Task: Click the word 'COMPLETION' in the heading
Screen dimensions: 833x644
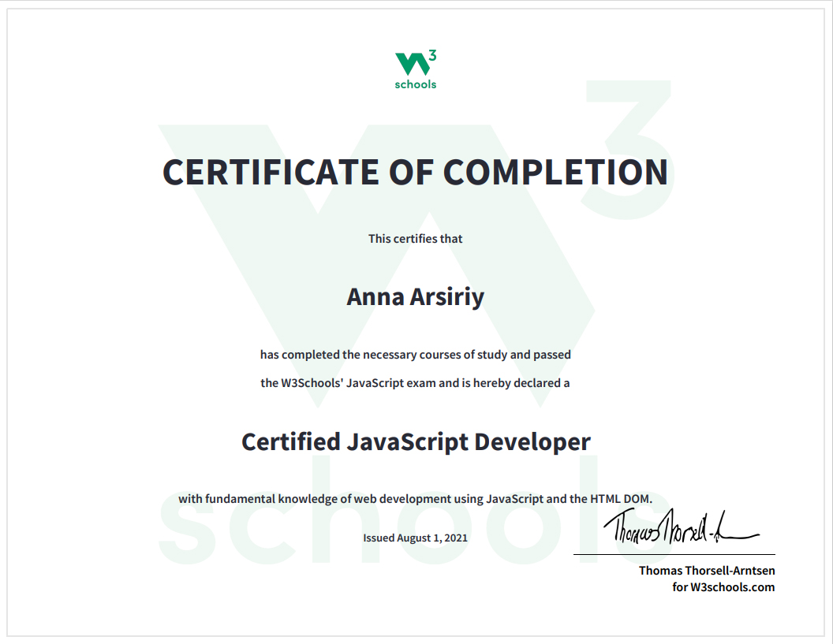Action: point(555,172)
